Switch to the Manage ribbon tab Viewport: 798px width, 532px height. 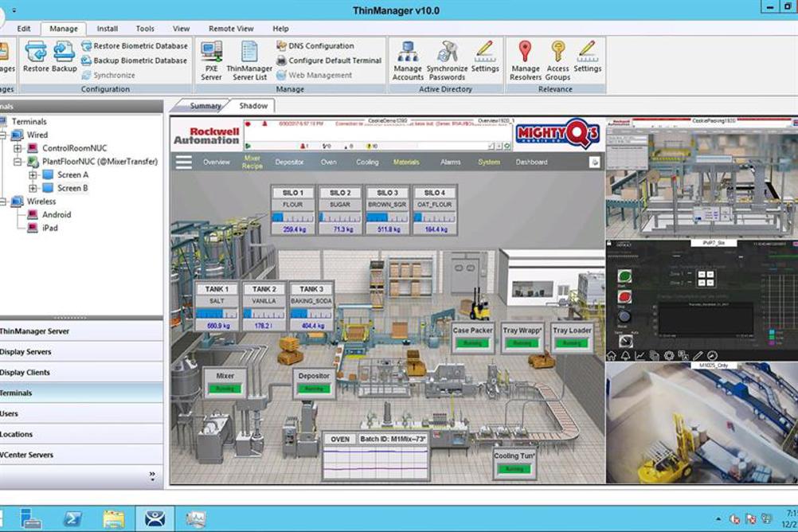pyautogui.click(x=64, y=29)
